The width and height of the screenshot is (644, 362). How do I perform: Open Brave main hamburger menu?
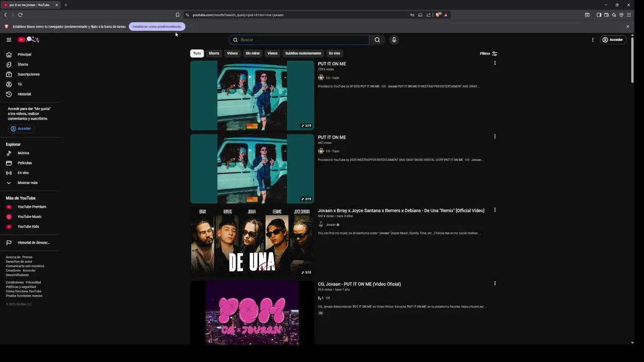629,15
